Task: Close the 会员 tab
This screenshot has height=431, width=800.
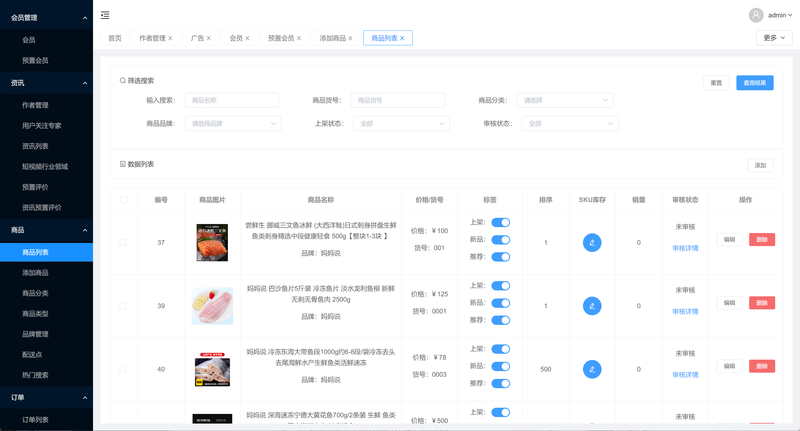Action: coord(247,38)
